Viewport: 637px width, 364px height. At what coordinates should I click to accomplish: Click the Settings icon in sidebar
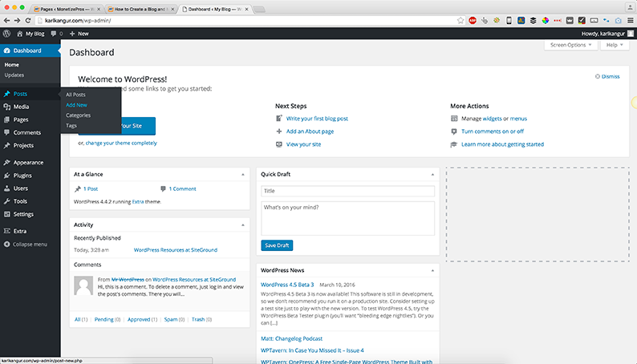[x=7, y=214]
